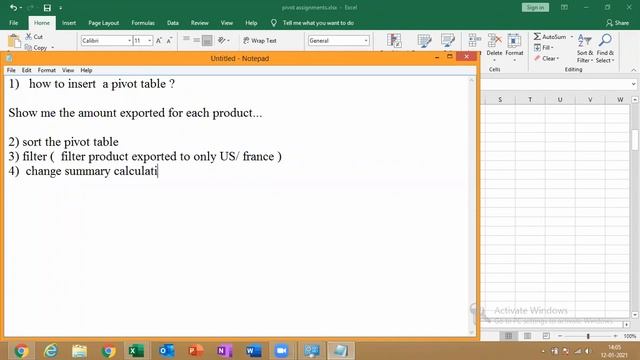Screen dimensions: 640x360
Task: Click the Format as Table icon
Action: 424,41
